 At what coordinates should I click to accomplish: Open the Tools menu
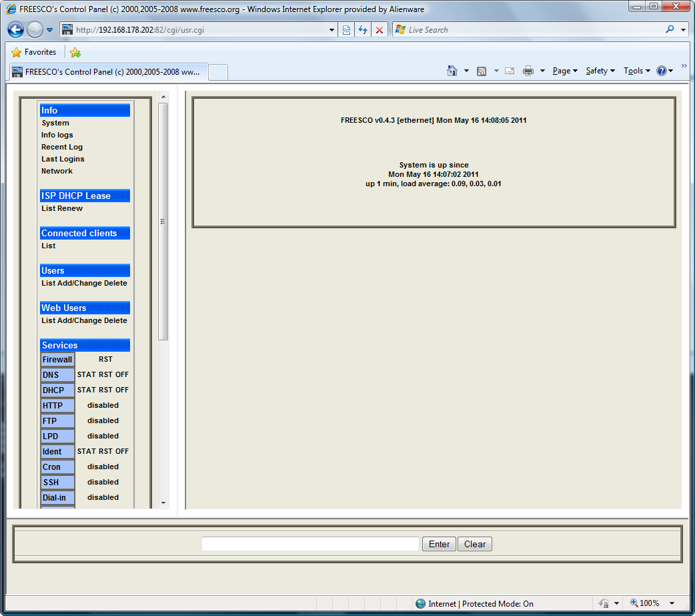[636, 71]
